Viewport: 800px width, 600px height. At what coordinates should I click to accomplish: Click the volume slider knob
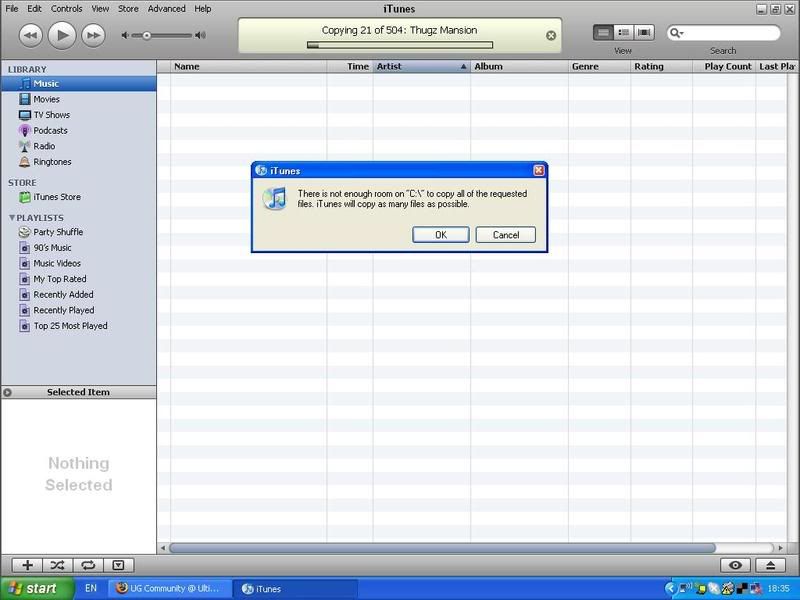(146, 35)
